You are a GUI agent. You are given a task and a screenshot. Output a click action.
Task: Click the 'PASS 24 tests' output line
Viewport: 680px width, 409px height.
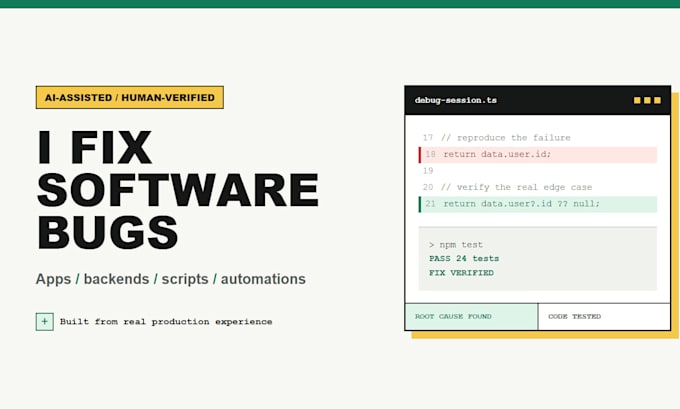[x=464, y=258]
